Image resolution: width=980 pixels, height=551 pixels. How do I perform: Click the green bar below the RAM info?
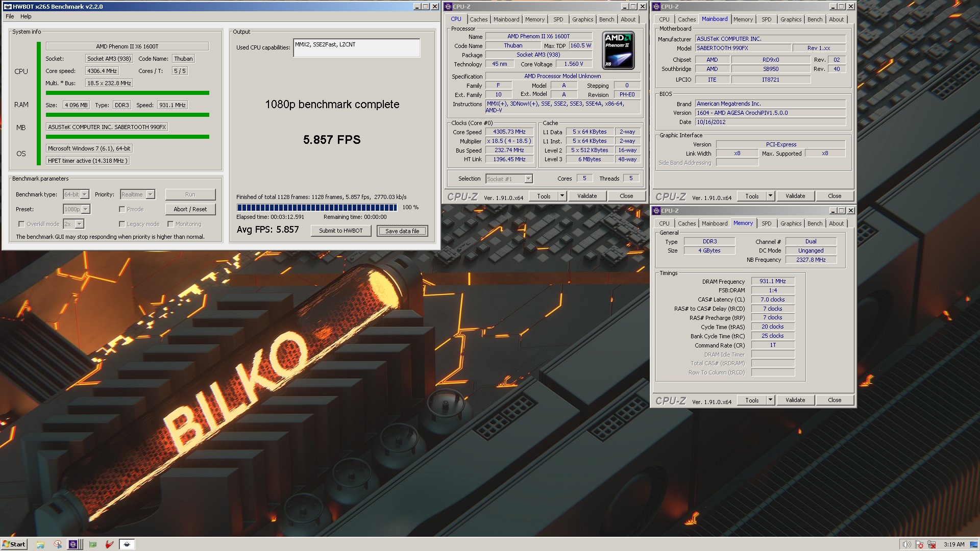pyautogui.click(x=128, y=115)
